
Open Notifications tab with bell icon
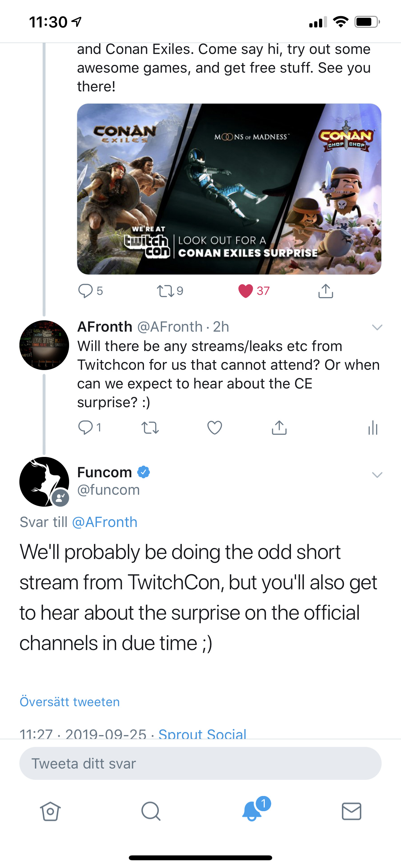tap(252, 811)
